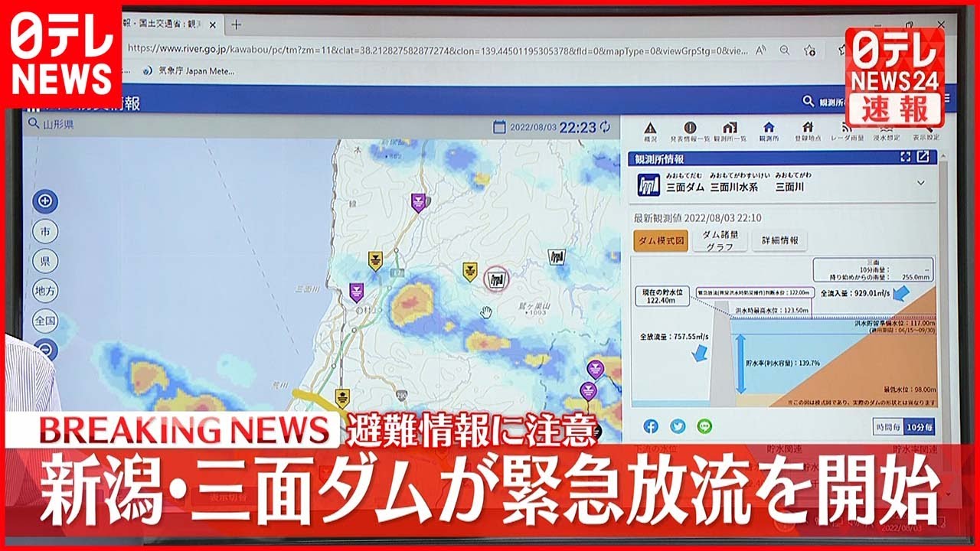This screenshot has height=551, width=980.
Task: Share via the LINE icon
Action: pos(704,426)
